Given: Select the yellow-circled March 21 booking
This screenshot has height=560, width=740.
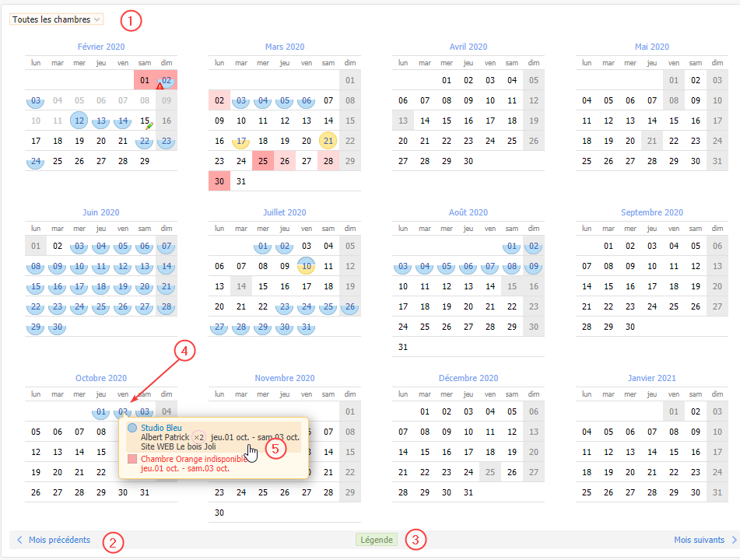Looking at the screenshot, I should click(328, 141).
